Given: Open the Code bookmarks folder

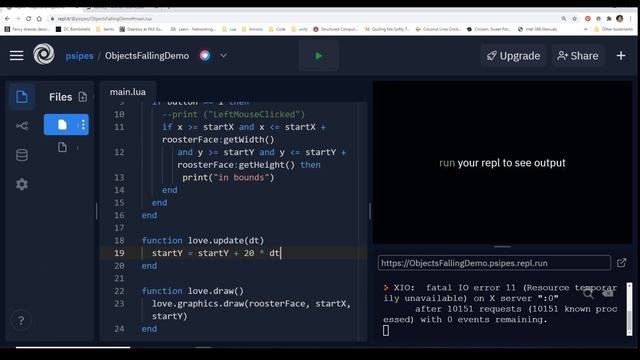Looking at the screenshot, I should (x=278, y=29).
